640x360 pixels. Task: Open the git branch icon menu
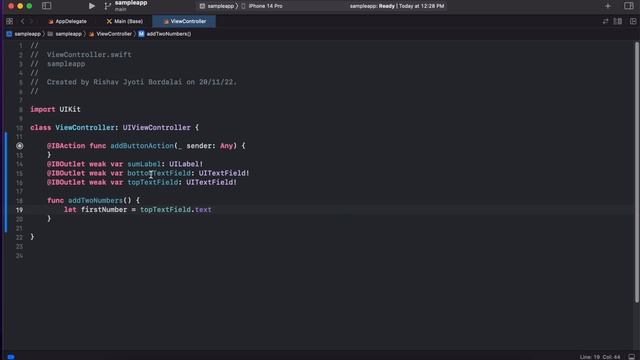[x=107, y=6]
